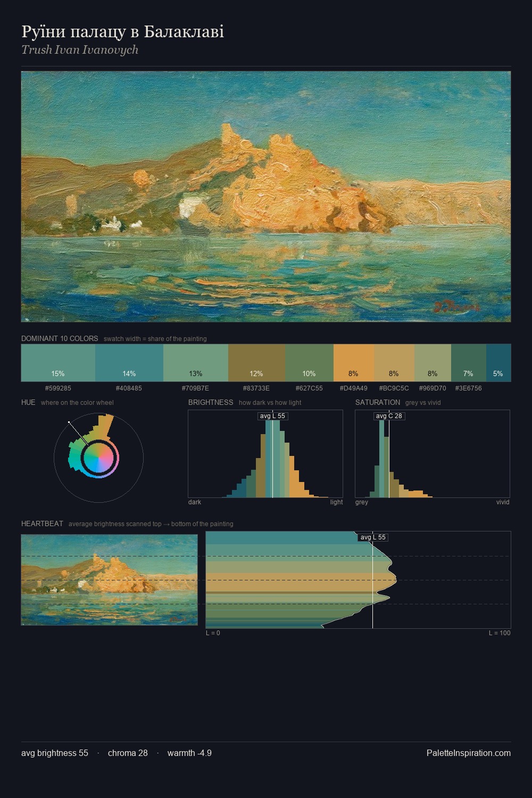The width and height of the screenshot is (532, 798).
Task: Click the 'grey' axis label
Action: pyautogui.click(x=362, y=502)
